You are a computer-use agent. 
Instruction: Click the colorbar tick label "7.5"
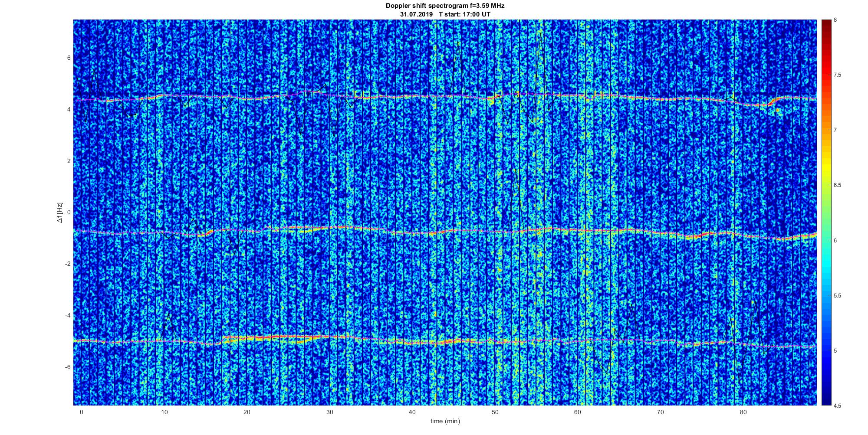pyautogui.click(x=838, y=75)
